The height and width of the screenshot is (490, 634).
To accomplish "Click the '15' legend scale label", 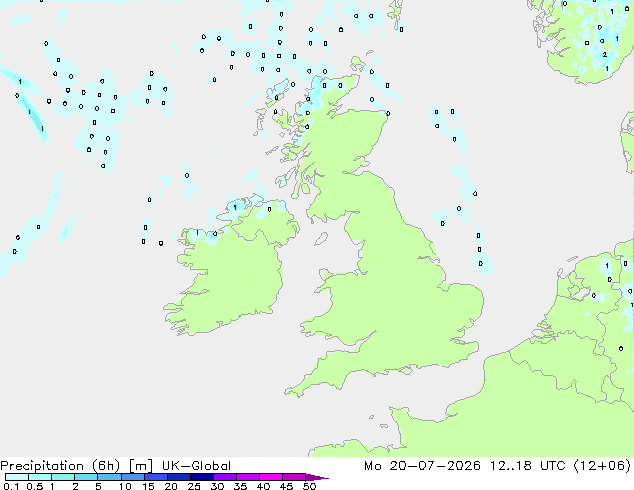I will [x=148, y=486].
